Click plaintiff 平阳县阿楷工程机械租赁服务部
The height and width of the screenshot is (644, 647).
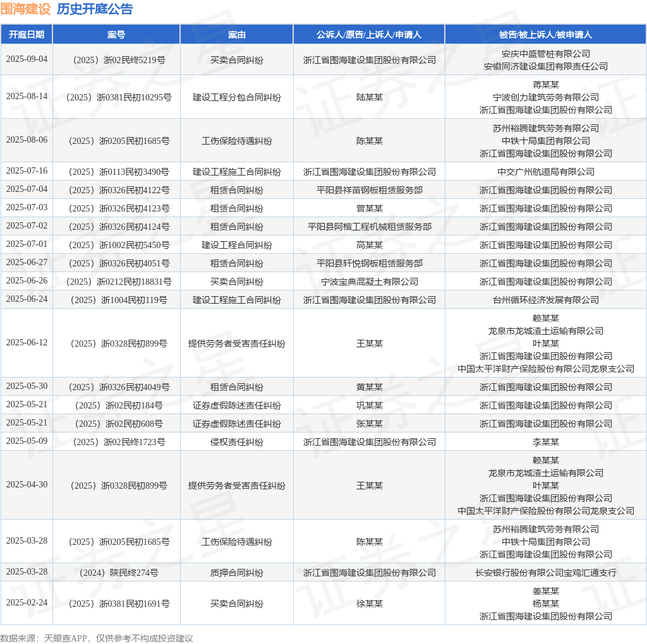[369, 227]
